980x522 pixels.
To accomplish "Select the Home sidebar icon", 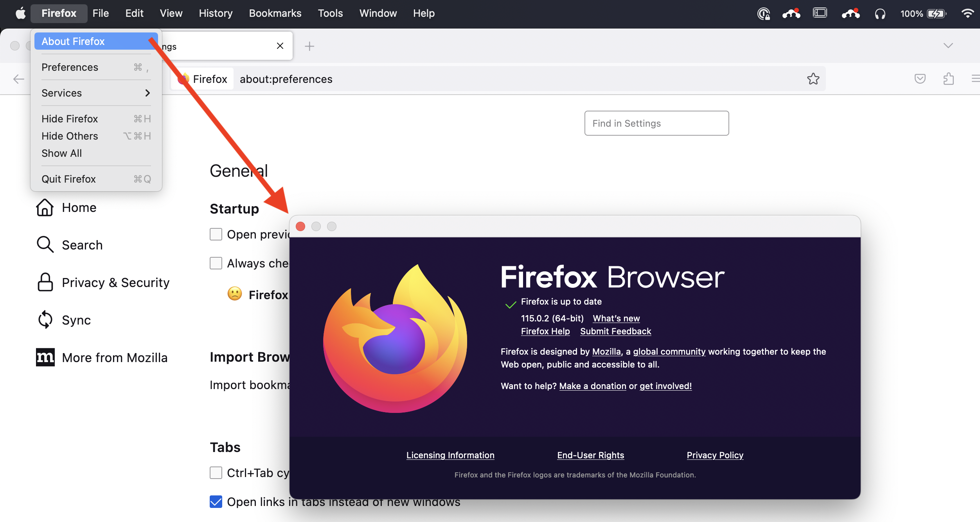I will (x=45, y=208).
